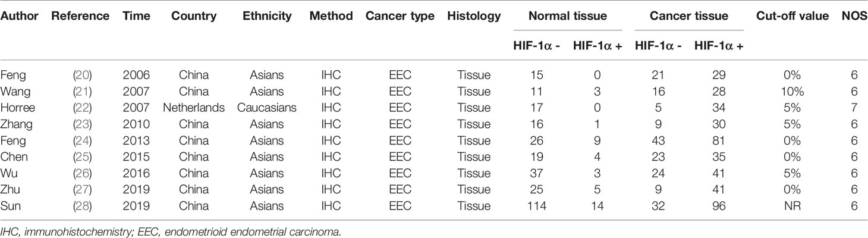Click the NOS column header

(x=854, y=16)
